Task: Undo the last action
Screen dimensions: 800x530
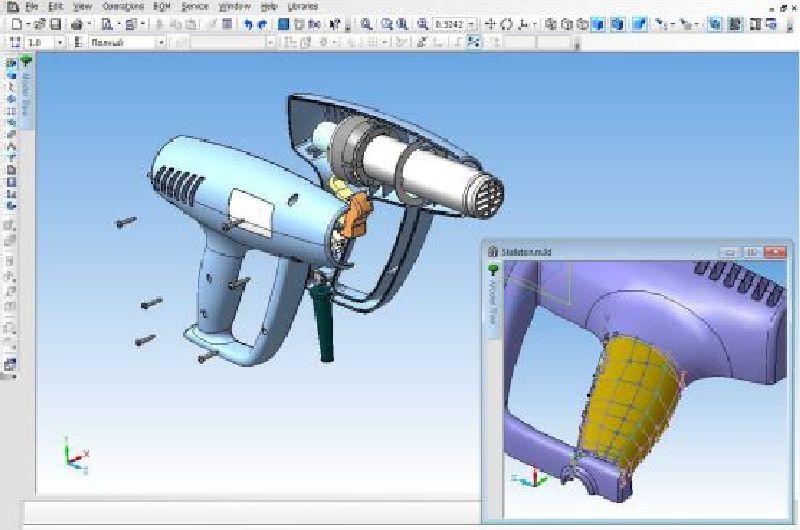Action: (x=248, y=24)
